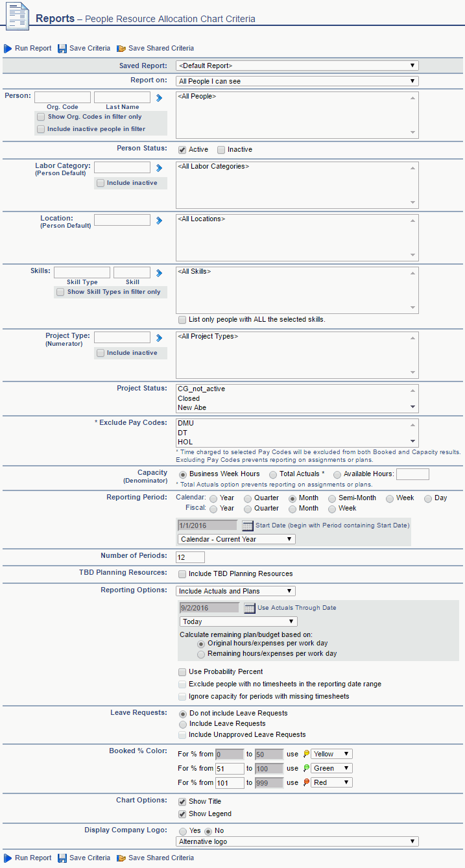Click the Labor Category filter arrow icon
Viewport: 465px width, 868px height.
(x=159, y=168)
